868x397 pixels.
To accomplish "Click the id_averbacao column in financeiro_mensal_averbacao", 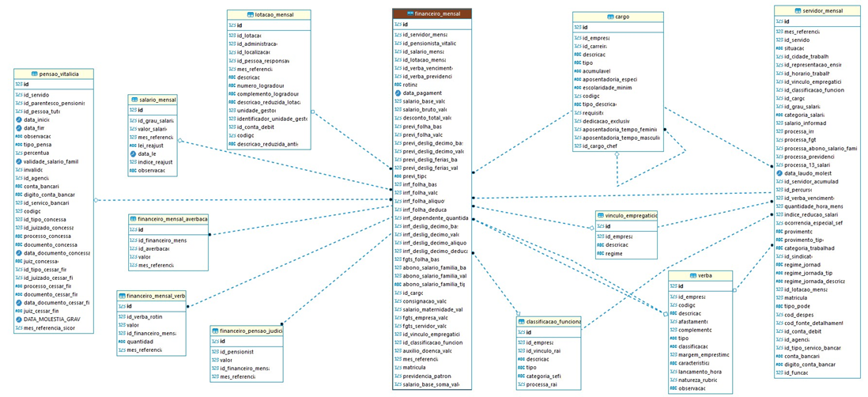I will (x=168, y=248).
